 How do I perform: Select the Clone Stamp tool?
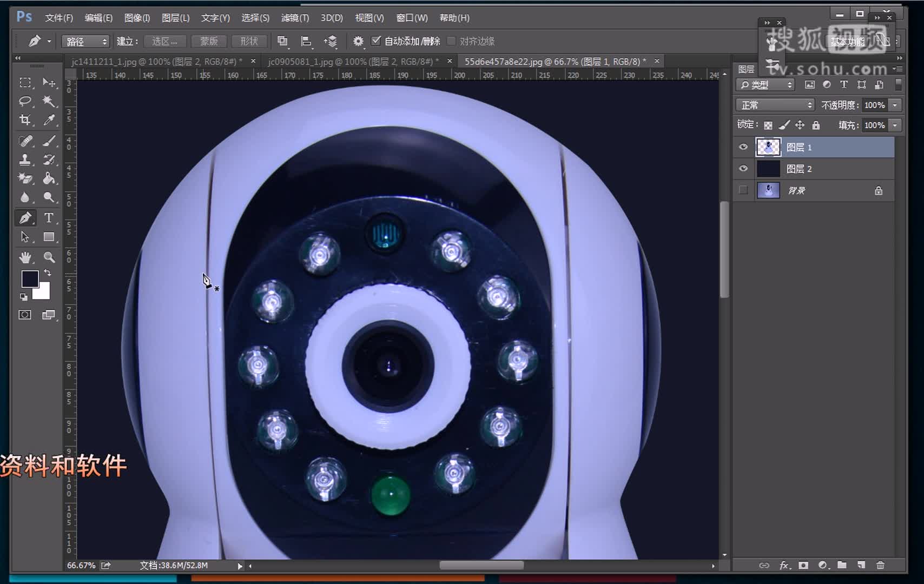click(25, 160)
